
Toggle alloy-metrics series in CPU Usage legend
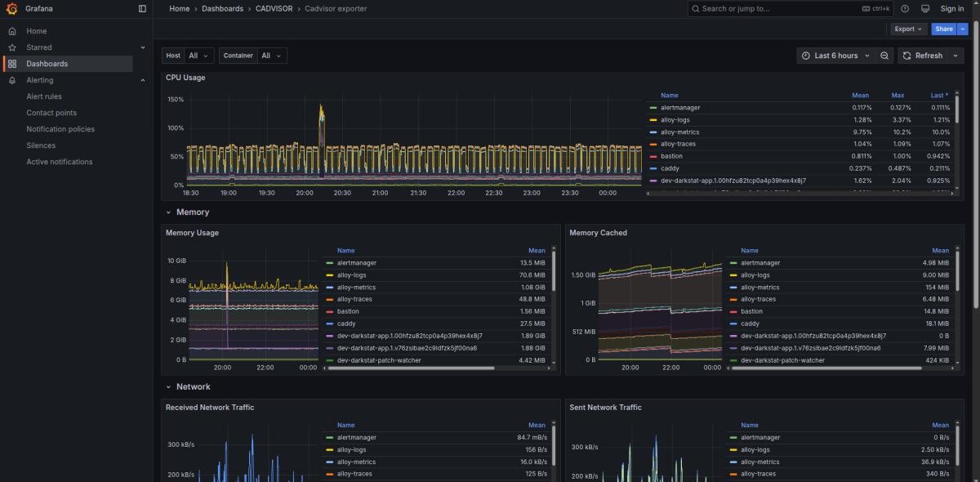(679, 132)
